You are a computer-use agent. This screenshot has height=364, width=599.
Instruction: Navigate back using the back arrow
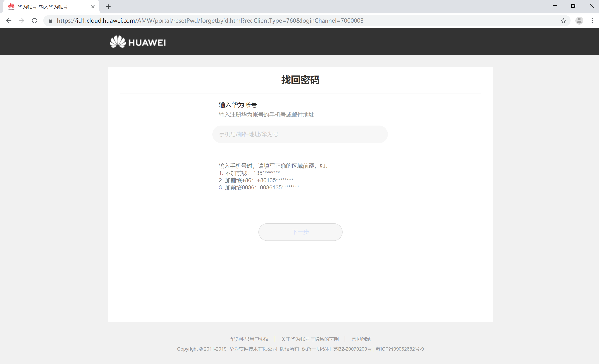[x=9, y=21]
